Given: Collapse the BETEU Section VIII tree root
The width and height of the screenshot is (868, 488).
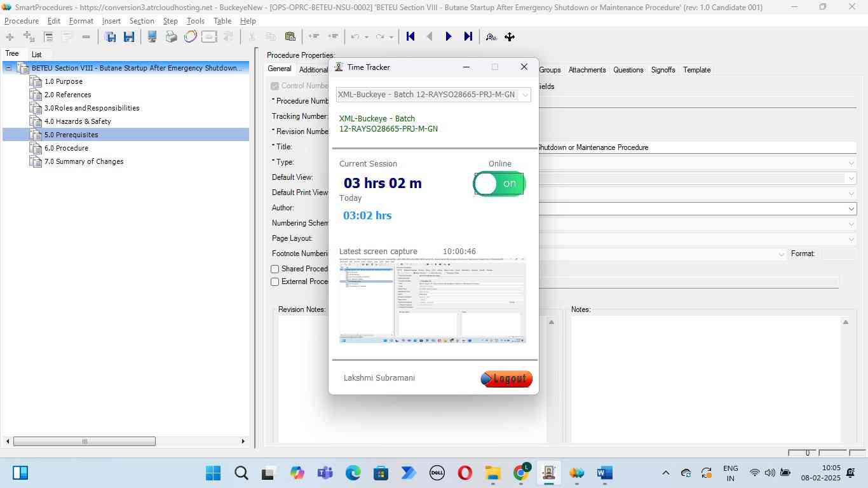Looking at the screenshot, I should tap(10, 68).
